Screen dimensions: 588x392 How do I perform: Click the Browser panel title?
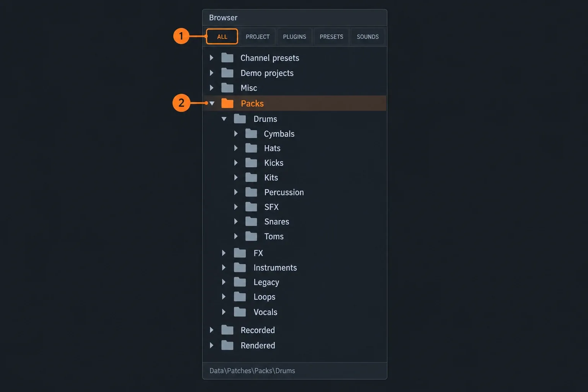pos(223,18)
